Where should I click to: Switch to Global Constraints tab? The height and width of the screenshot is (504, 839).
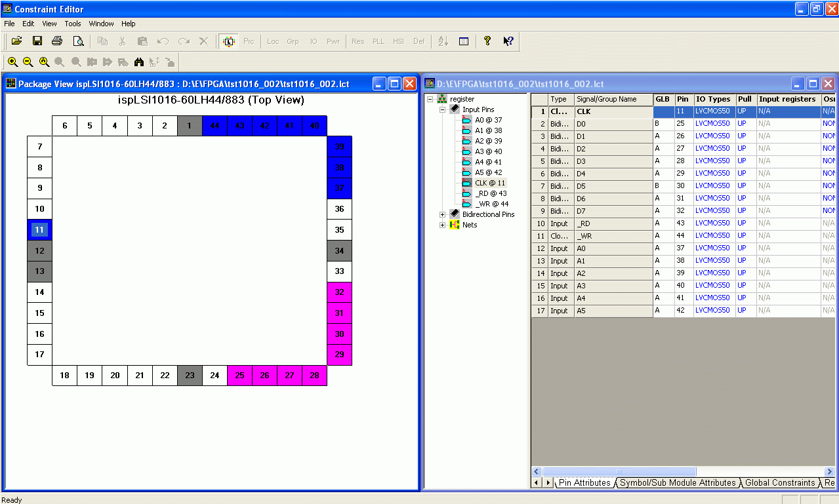(780, 483)
